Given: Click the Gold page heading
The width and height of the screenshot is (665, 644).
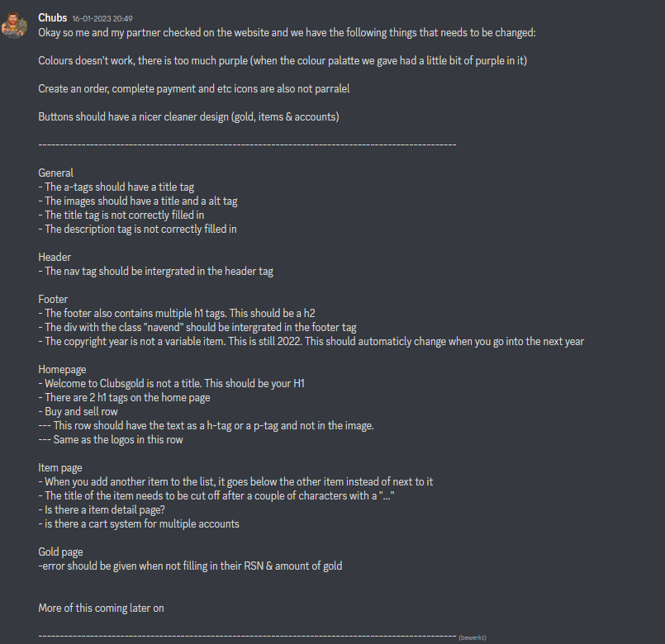Looking at the screenshot, I should 60,552.
